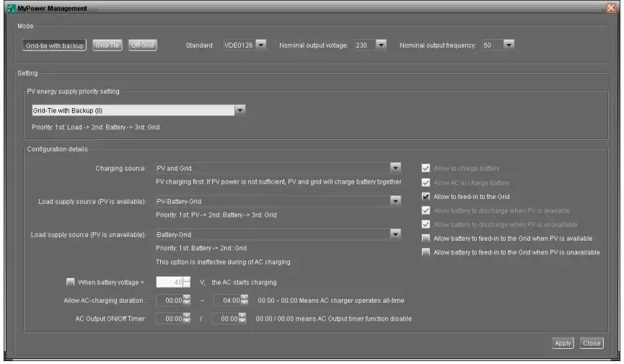This screenshot has height=364, width=624.
Task: Uncheck Allow to feed-in to the Grid
Action: [x=426, y=196]
